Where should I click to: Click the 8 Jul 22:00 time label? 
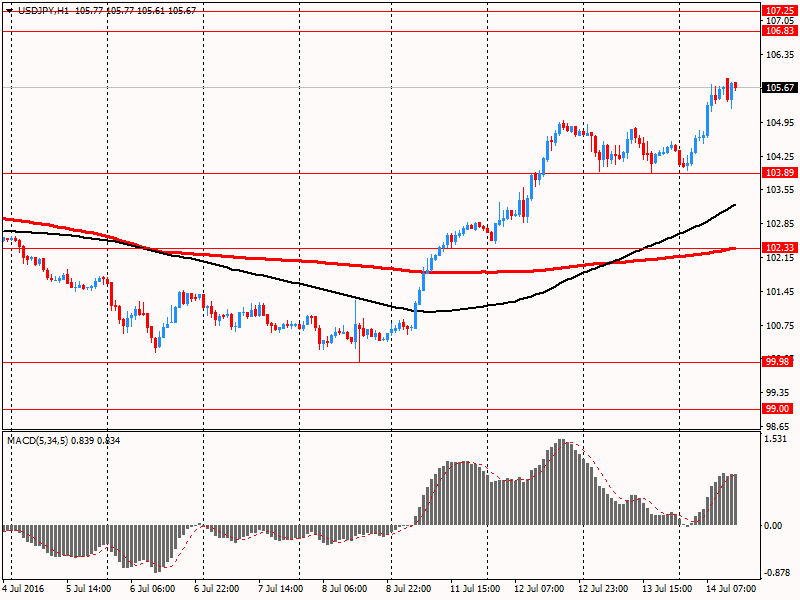(x=408, y=588)
